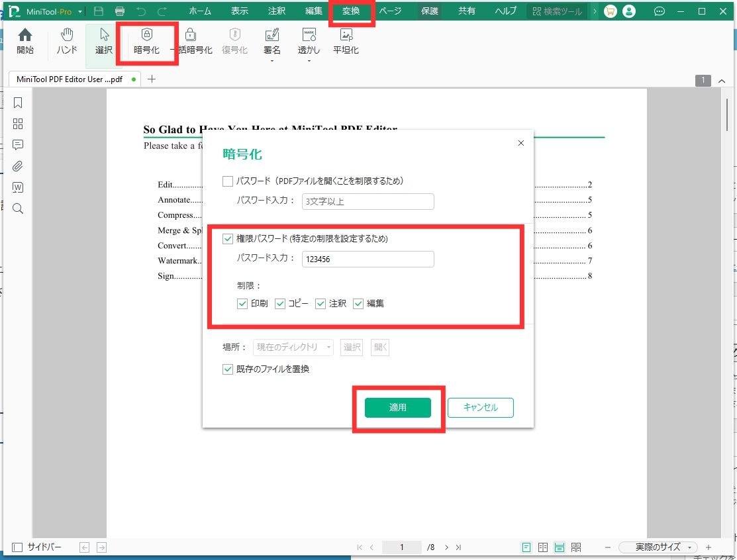Add a new tab with plus icon
Viewport: 737px width, 560px height.
pyautogui.click(x=152, y=79)
